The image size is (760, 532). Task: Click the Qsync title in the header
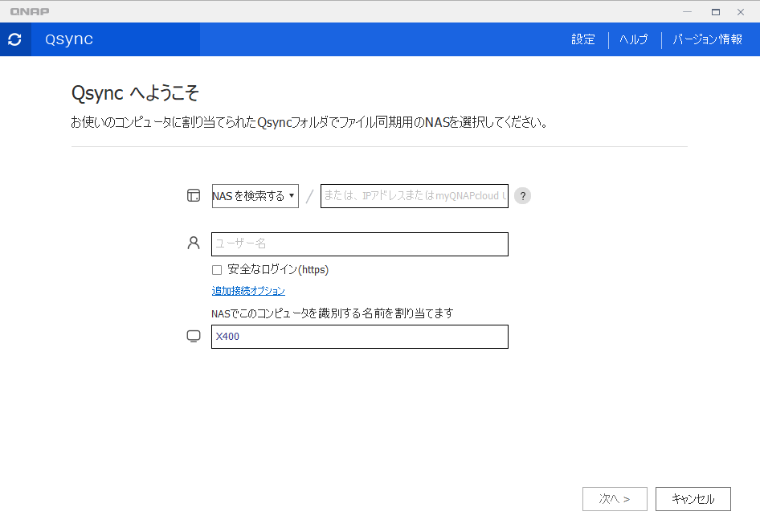(69, 39)
